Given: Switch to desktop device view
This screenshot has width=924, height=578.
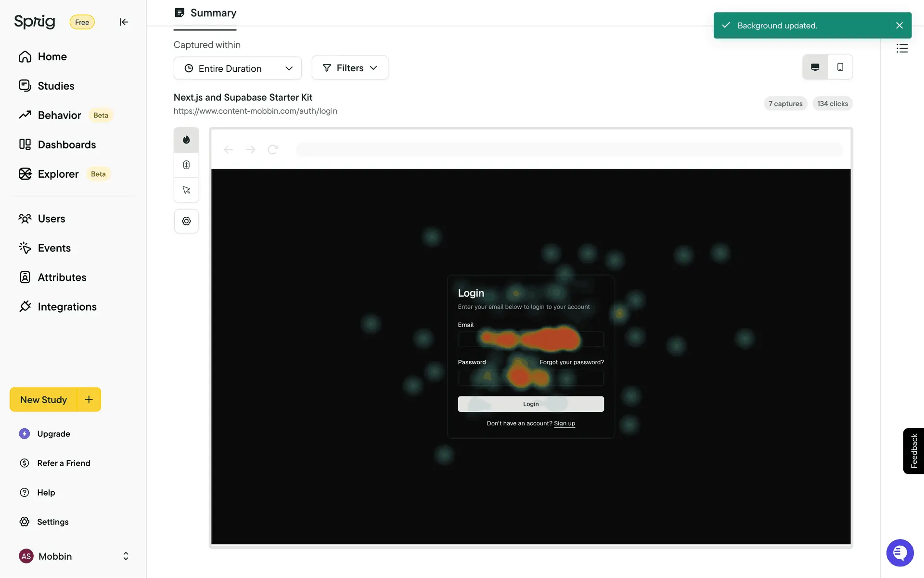Looking at the screenshot, I should click(815, 67).
